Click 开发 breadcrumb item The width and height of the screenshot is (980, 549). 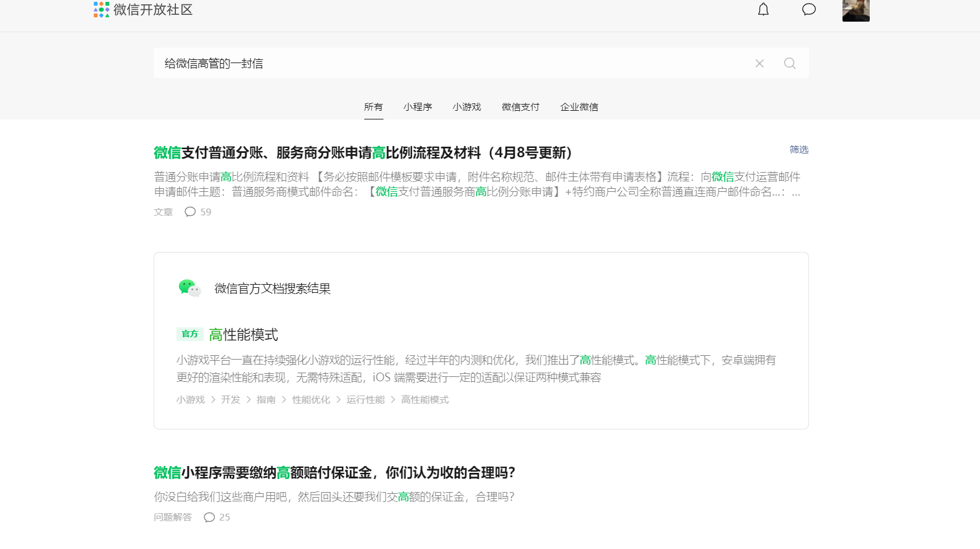[x=230, y=400]
